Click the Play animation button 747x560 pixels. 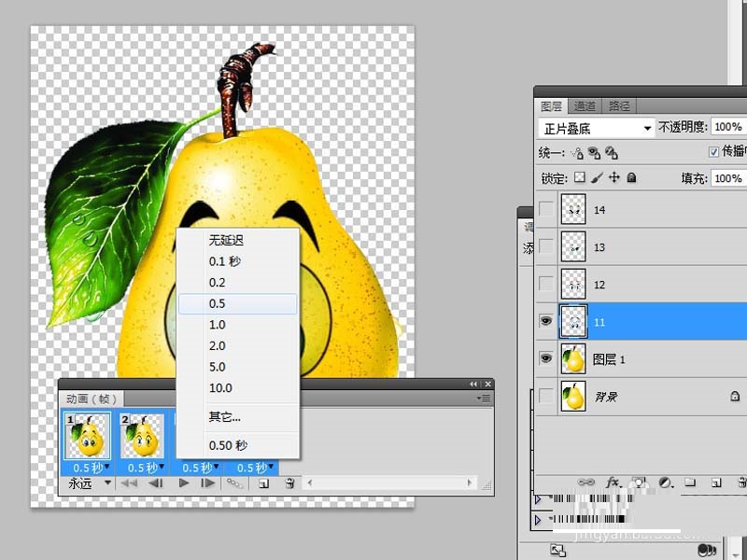(183, 483)
